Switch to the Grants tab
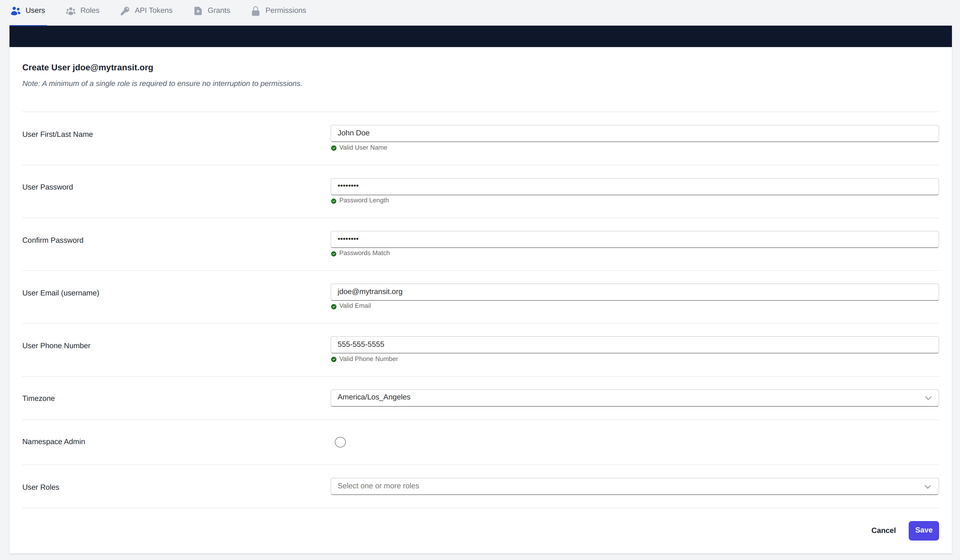Image resolution: width=960 pixels, height=560 pixels. tap(218, 10)
